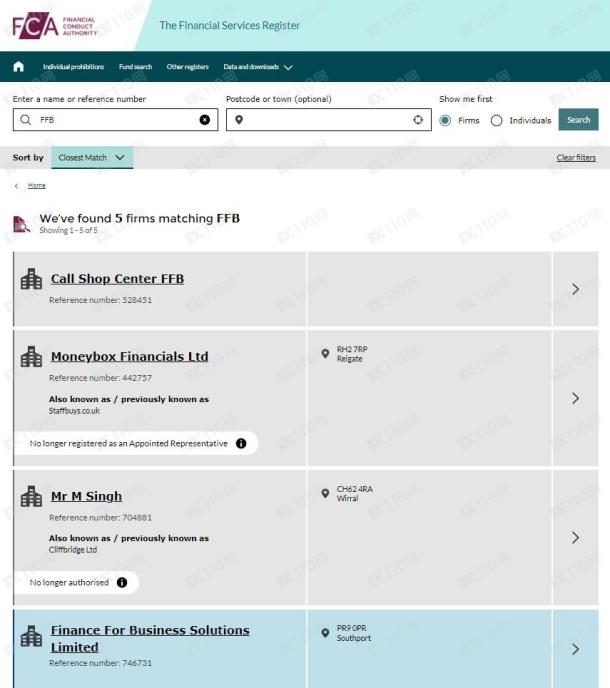
Task: Click the PR9 0PR postcode text
Action: (x=352, y=628)
